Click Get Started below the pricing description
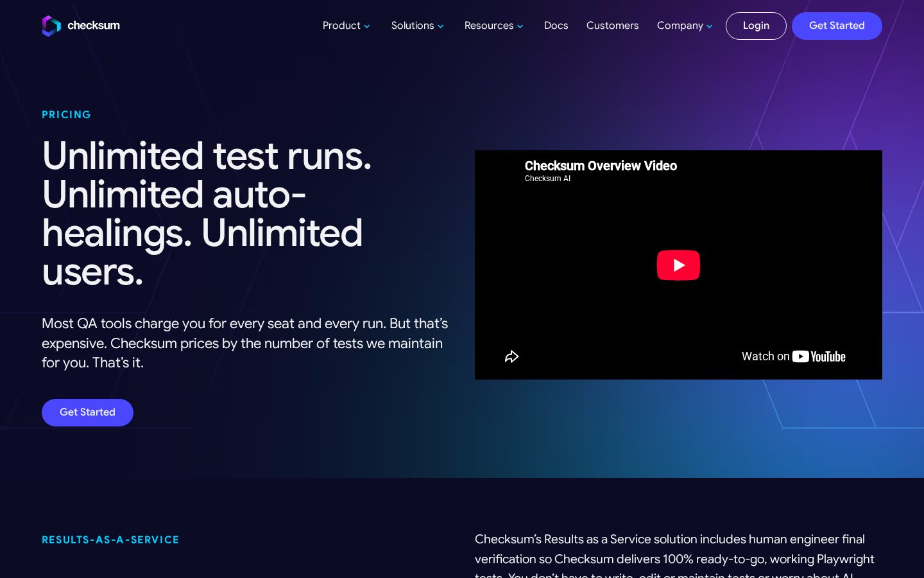Image resolution: width=924 pixels, height=578 pixels. (x=87, y=412)
